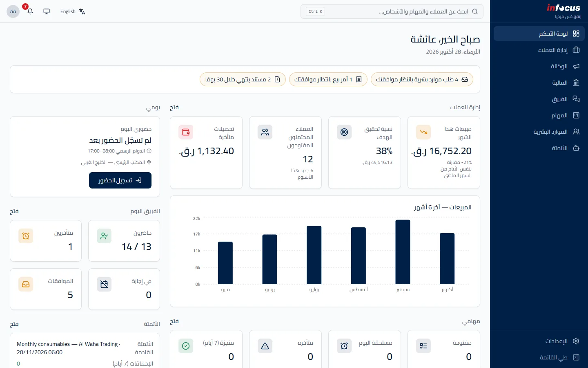Open الموارد البشرية in the sidebar
The image size is (588, 368).
click(x=539, y=132)
